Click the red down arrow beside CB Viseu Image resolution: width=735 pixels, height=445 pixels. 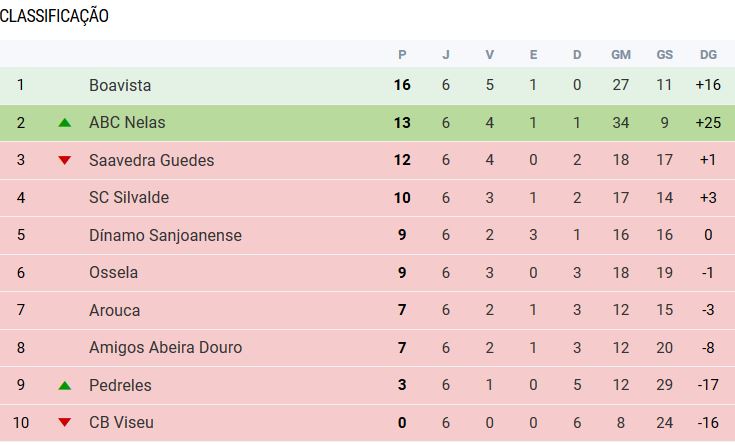click(65, 423)
